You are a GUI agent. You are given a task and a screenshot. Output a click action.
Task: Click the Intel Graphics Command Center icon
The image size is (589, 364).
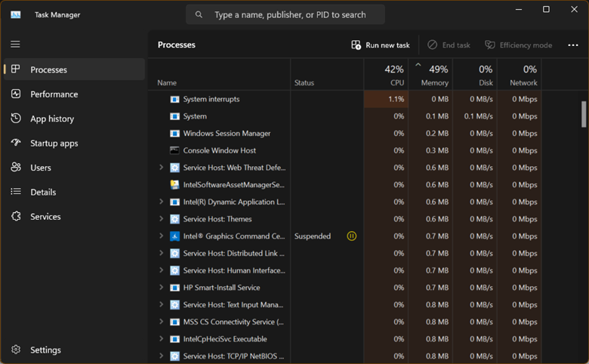[174, 236]
